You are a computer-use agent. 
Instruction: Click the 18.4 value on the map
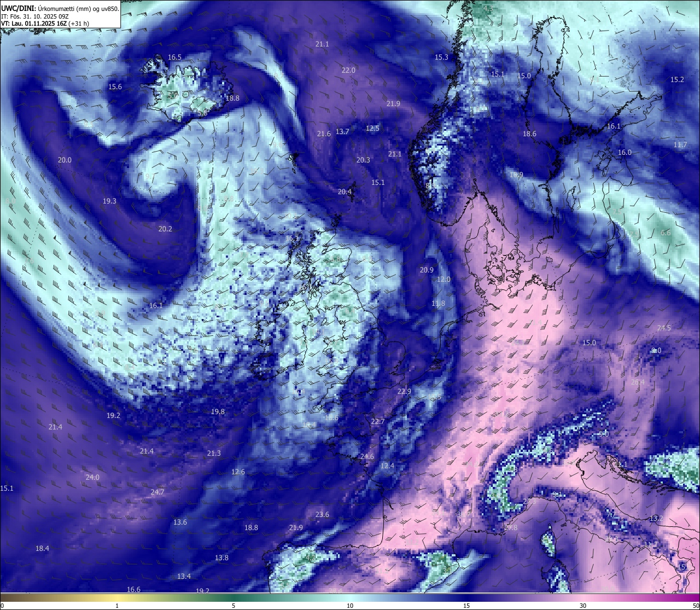[x=42, y=549]
